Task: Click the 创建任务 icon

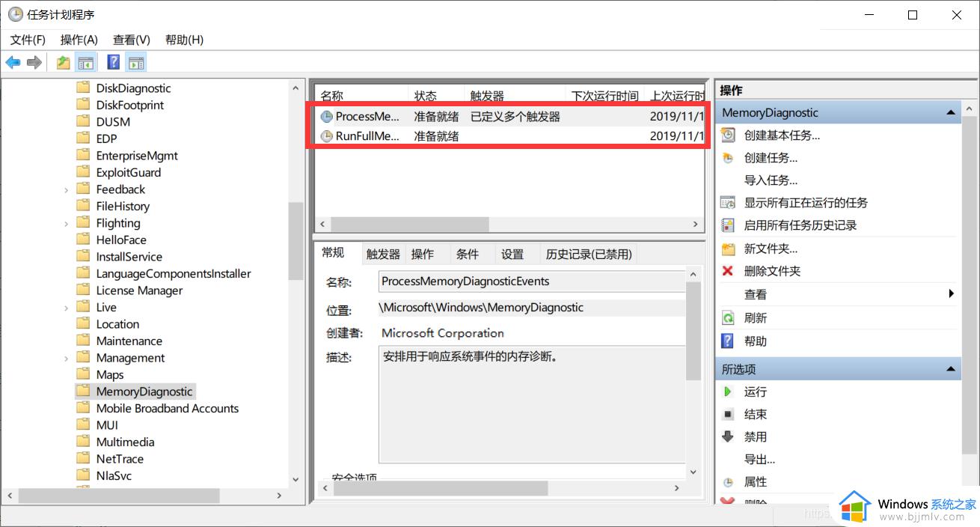Action: point(728,158)
